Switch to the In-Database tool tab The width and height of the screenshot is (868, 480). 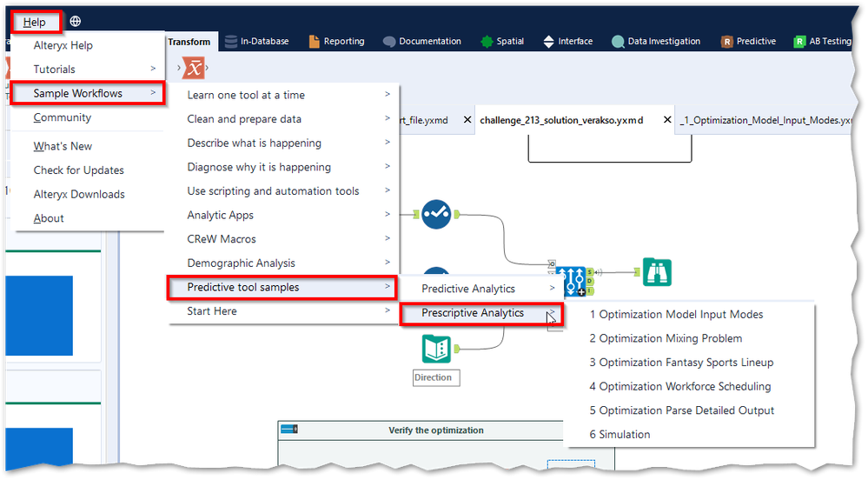tap(257, 41)
